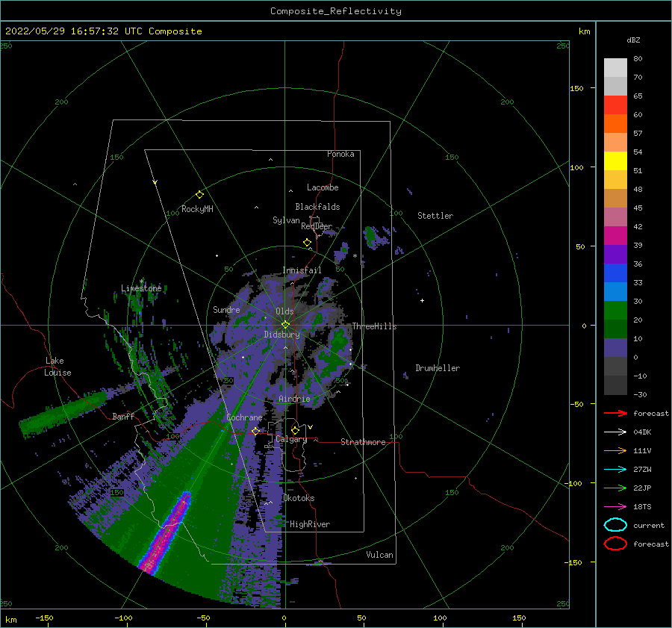The width and height of the screenshot is (672, 628).
Task: Pick the bright yellow 51–54 dBZ swatch
Action: [615, 161]
